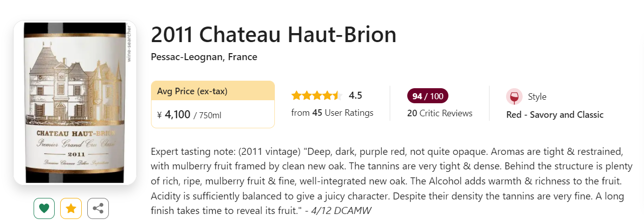Open the 20 Critic Reviews link

(x=439, y=113)
